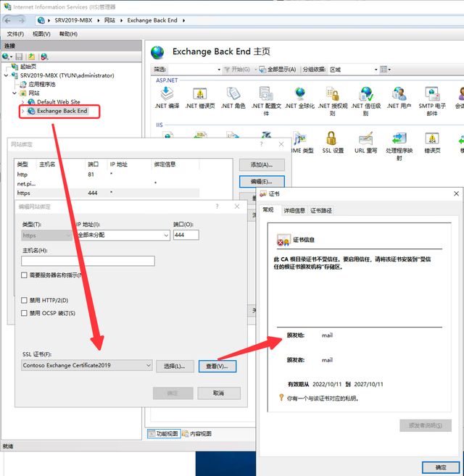Click the 选择(L)... certificate button
Viewport: 464px width, 476px height.
175,366
